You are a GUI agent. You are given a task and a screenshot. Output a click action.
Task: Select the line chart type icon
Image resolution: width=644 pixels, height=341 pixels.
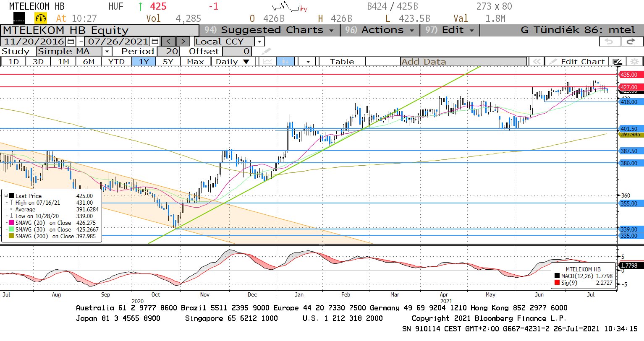(x=267, y=62)
